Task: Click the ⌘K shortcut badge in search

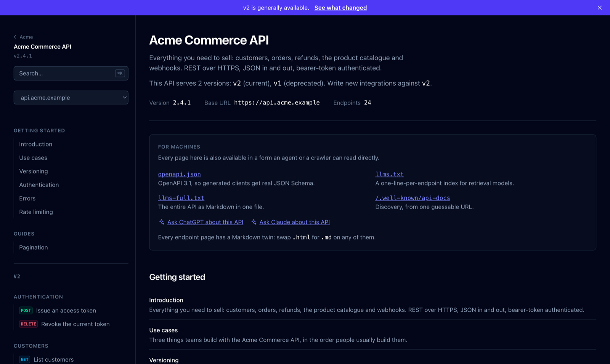Action: [x=120, y=73]
